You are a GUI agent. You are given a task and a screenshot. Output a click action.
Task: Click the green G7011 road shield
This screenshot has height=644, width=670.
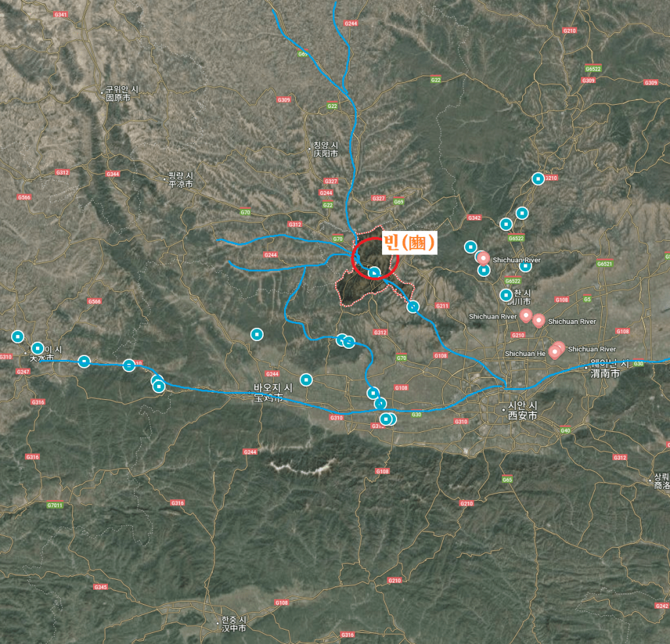tap(55, 505)
